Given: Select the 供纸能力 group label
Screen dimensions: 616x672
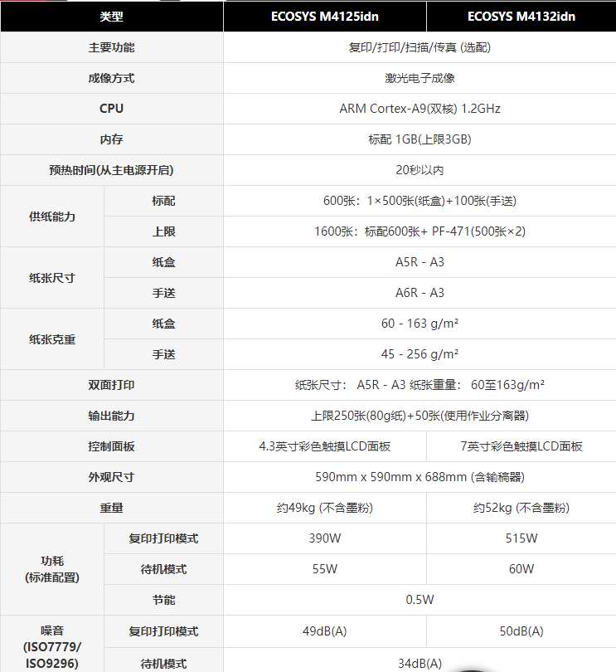Looking at the screenshot, I should pos(52,217).
